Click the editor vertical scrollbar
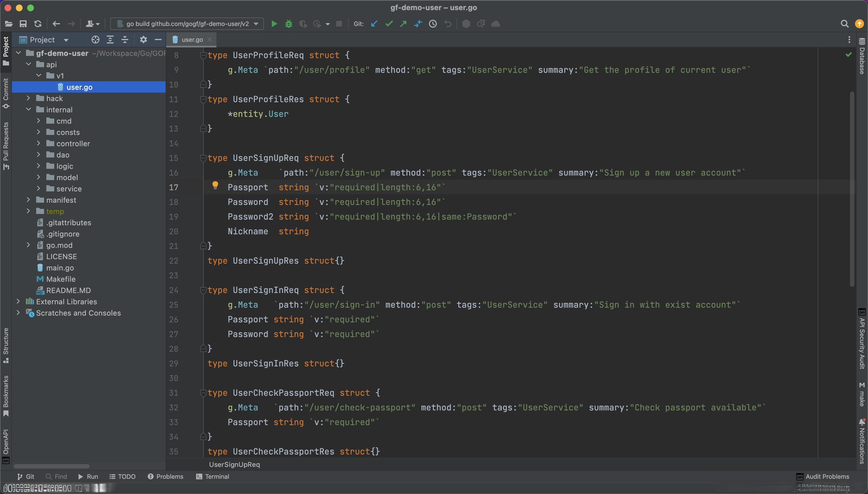 [852, 189]
